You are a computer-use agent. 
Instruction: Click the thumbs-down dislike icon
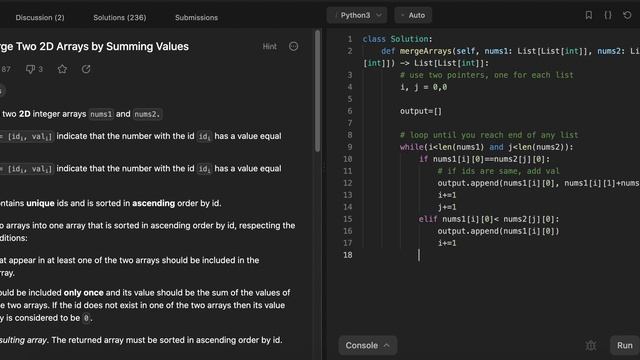coord(30,69)
